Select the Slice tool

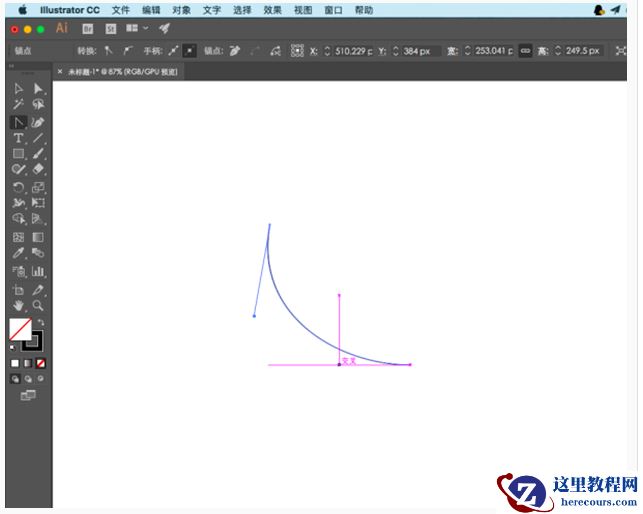coord(38,290)
